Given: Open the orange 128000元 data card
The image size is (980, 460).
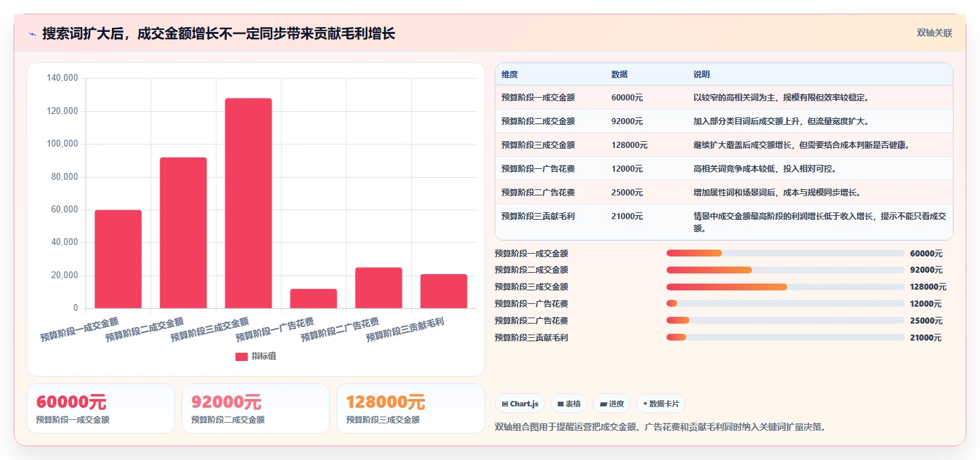Looking at the screenshot, I should [x=411, y=408].
